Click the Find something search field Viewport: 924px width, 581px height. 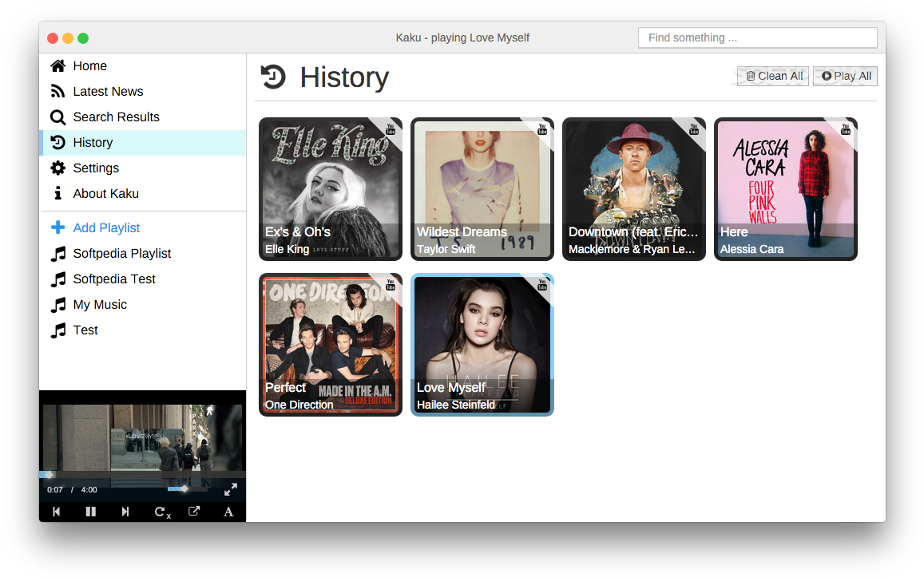(x=756, y=38)
